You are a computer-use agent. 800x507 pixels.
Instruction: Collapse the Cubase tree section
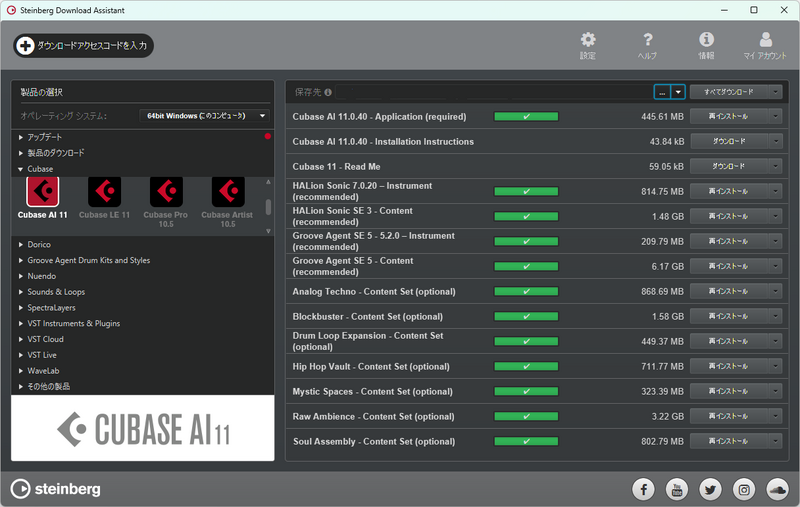(x=20, y=169)
